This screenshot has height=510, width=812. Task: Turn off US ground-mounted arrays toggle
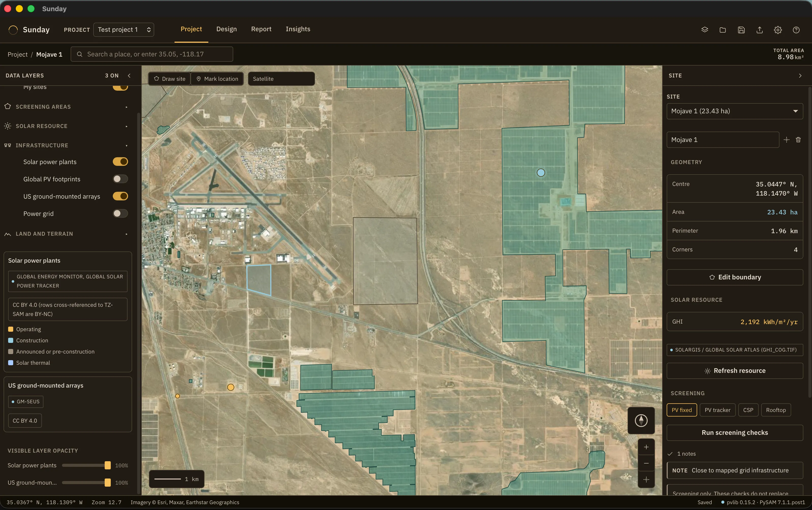120,196
